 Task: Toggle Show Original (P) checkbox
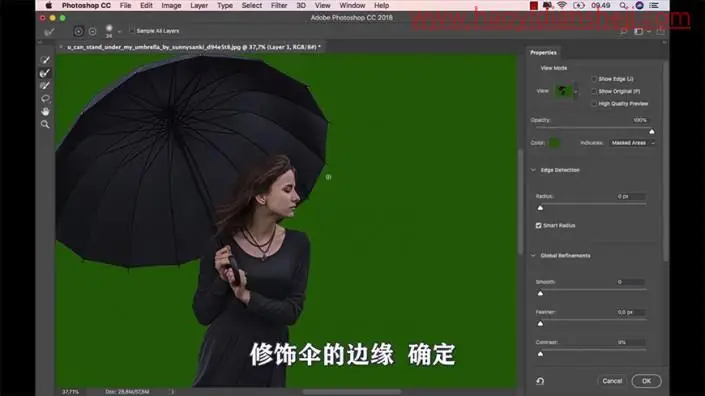click(x=594, y=91)
